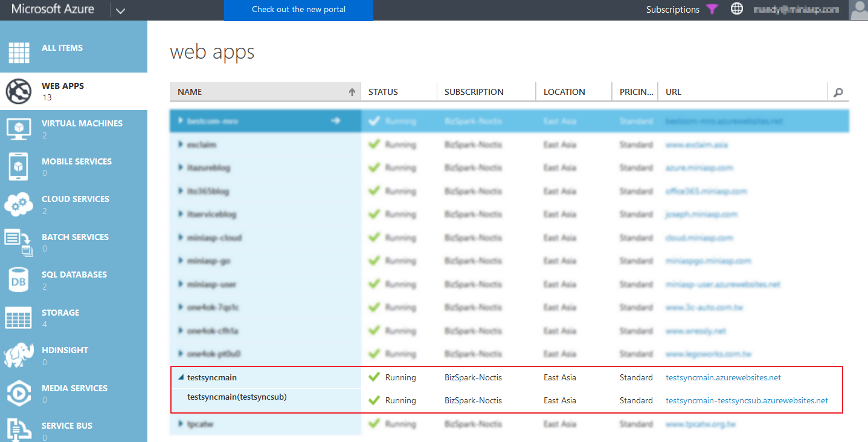
Task: Select the testsyncmain(testsyncsub) row name
Action: coord(237,397)
